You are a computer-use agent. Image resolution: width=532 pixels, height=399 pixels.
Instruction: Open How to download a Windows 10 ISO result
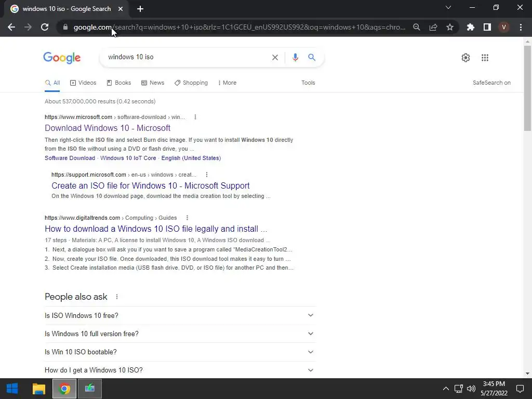[156, 229]
